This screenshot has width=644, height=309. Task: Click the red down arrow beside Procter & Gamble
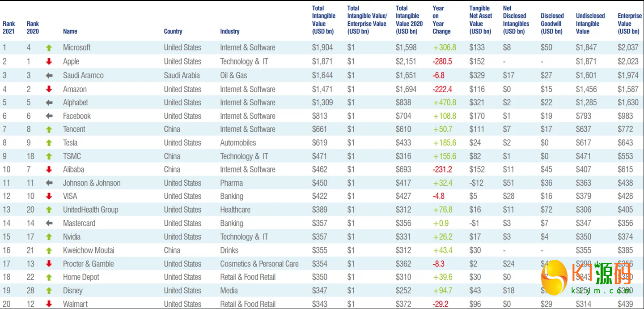(49, 264)
